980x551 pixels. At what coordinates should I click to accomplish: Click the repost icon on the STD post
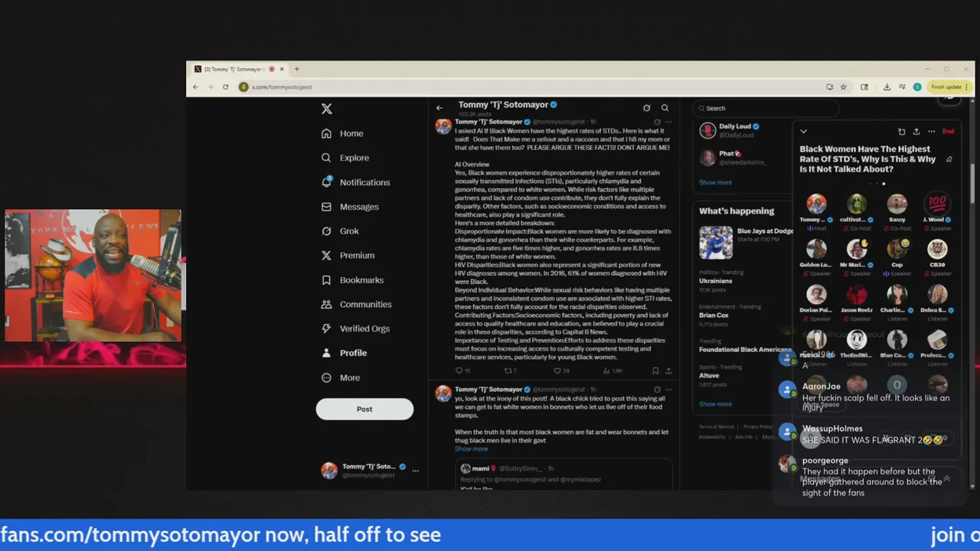508,370
